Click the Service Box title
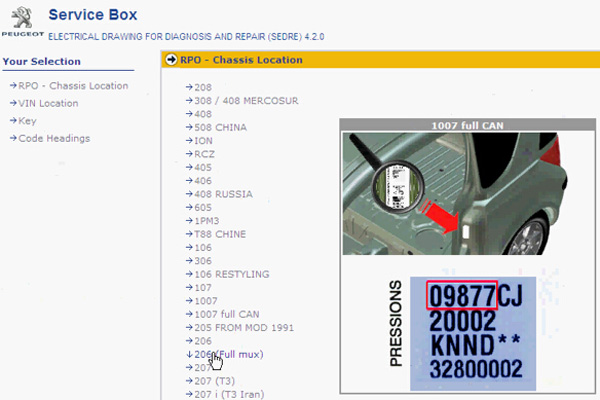Screen dimensions: 600x400 tap(93, 15)
